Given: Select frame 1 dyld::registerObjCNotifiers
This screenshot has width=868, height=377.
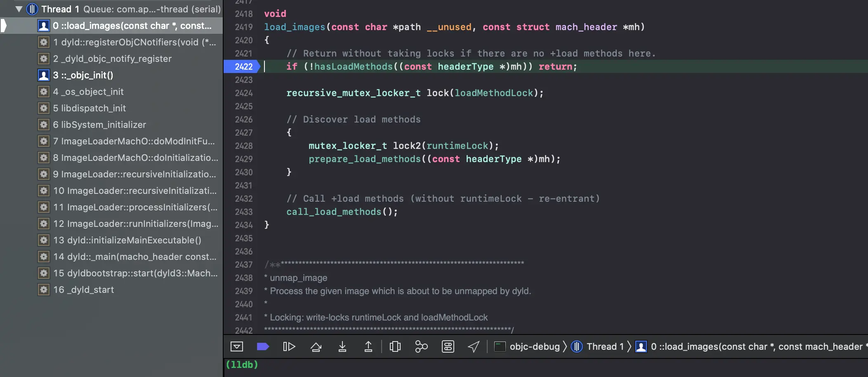Looking at the screenshot, I should (111, 42).
